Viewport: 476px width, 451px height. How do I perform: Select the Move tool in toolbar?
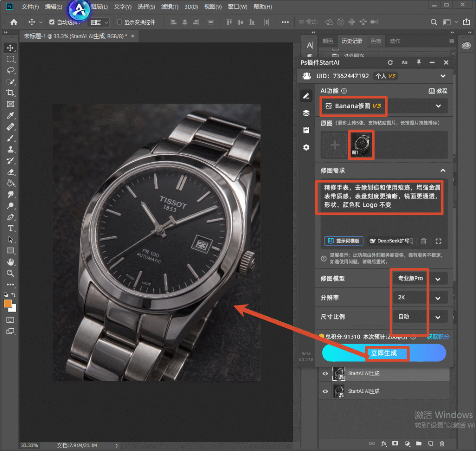click(x=10, y=48)
